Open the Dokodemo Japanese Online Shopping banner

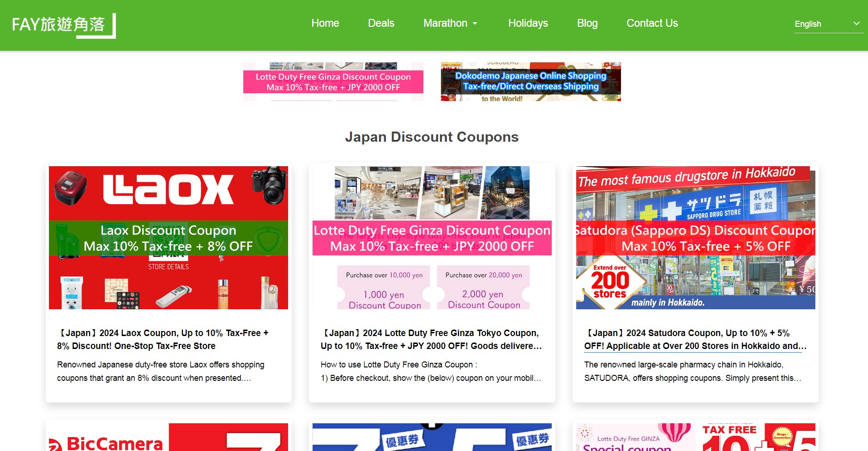pos(530,81)
